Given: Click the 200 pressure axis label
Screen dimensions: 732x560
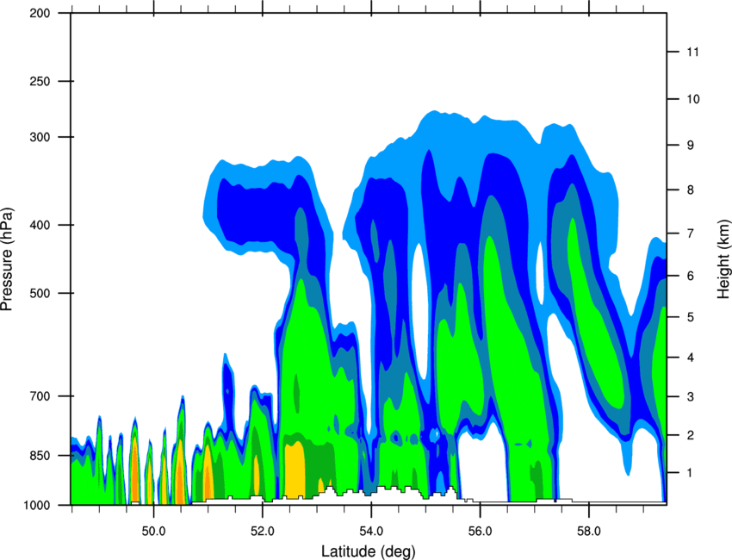Looking at the screenshot, I should (40, 13).
